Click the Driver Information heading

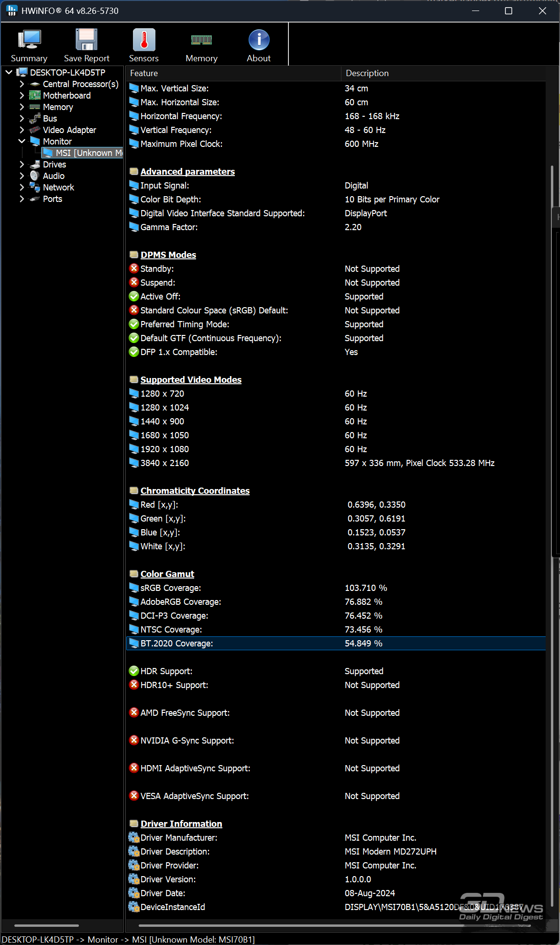coord(181,823)
